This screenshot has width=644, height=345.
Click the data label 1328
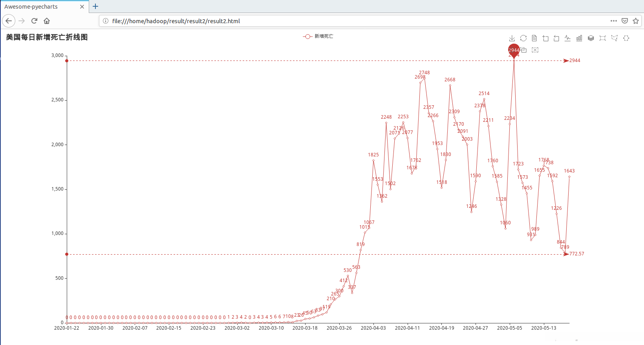coord(501,199)
